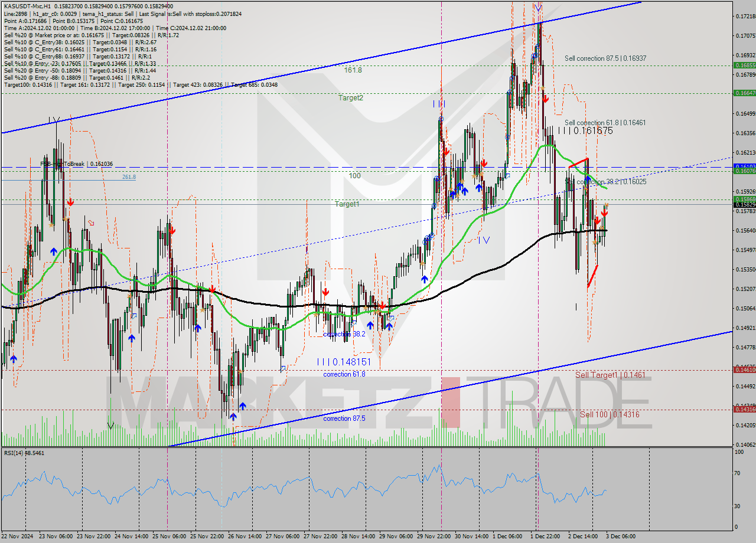The image size is (756, 543).
Task: Click the blue 0.16102 price tag
Action: (744, 166)
